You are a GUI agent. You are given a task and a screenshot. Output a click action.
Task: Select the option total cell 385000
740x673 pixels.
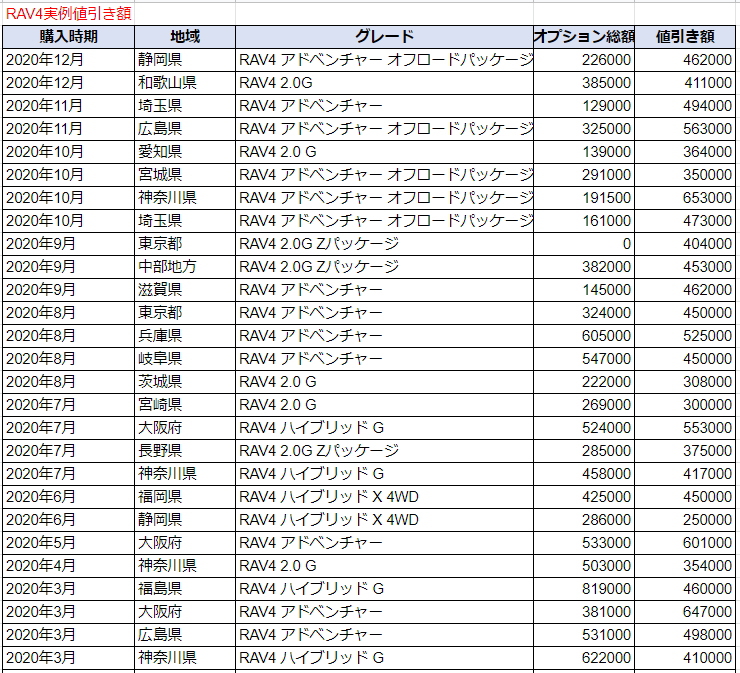pyautogui.click(x=584, y=83)
